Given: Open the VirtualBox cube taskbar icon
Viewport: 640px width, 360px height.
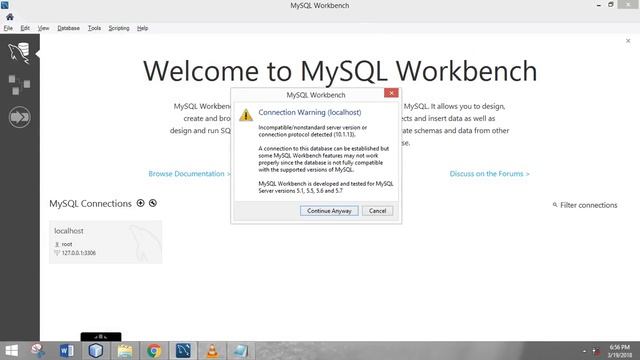Looking at the screenshot, I should tap(96, 351).
